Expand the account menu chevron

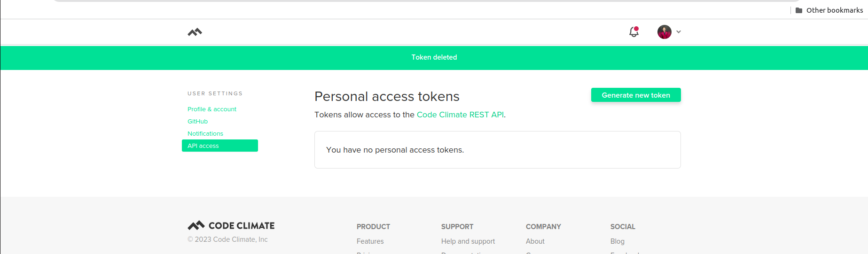tap(679, 32)
